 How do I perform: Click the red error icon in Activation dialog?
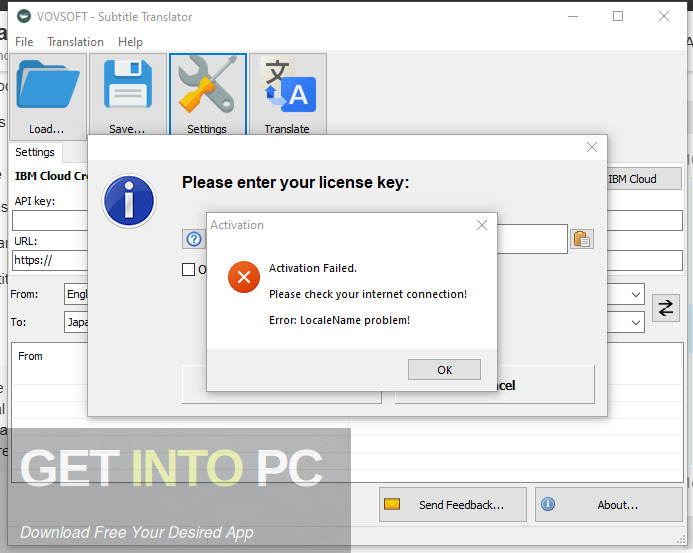(244, 277)
